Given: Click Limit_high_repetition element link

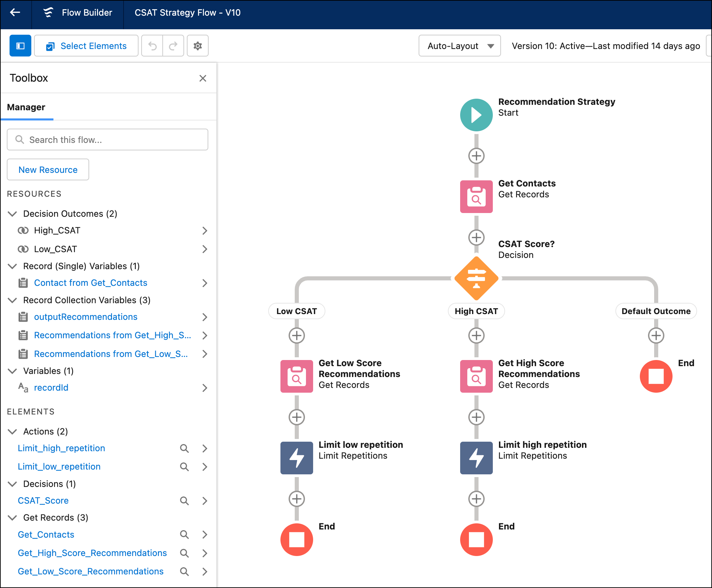Looking at the screenshot, I should tap(61, 448).
